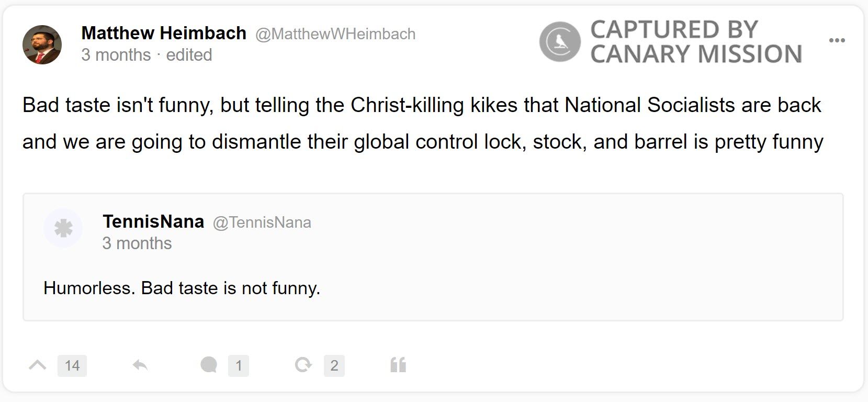Click the 3 months timestamp on the quoted post

[x=138, y=243]
